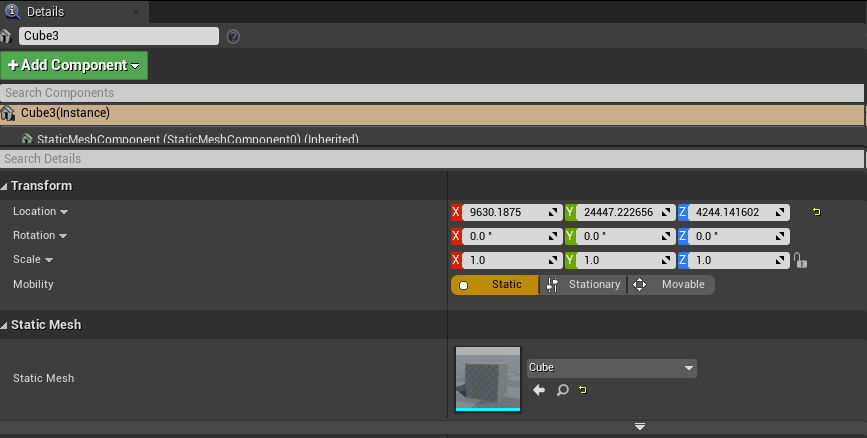867x438 pixels.
Task: Set Mobility to Movable
Action: pos(671,285)
